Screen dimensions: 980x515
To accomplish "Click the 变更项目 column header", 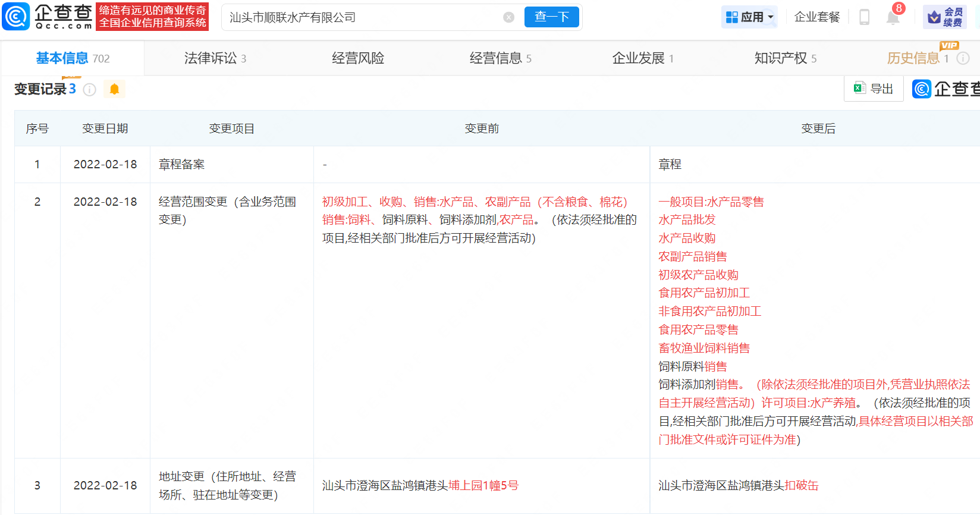I will pos(232,128).
